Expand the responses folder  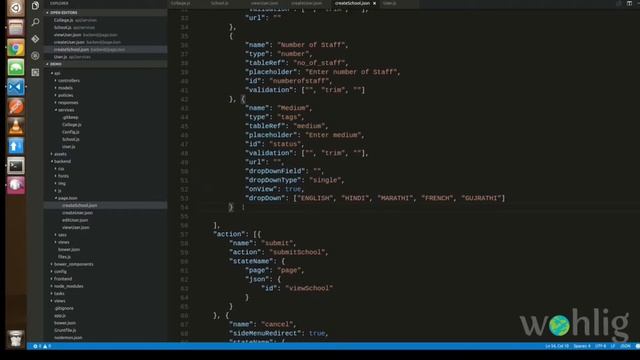click(68, 103)
